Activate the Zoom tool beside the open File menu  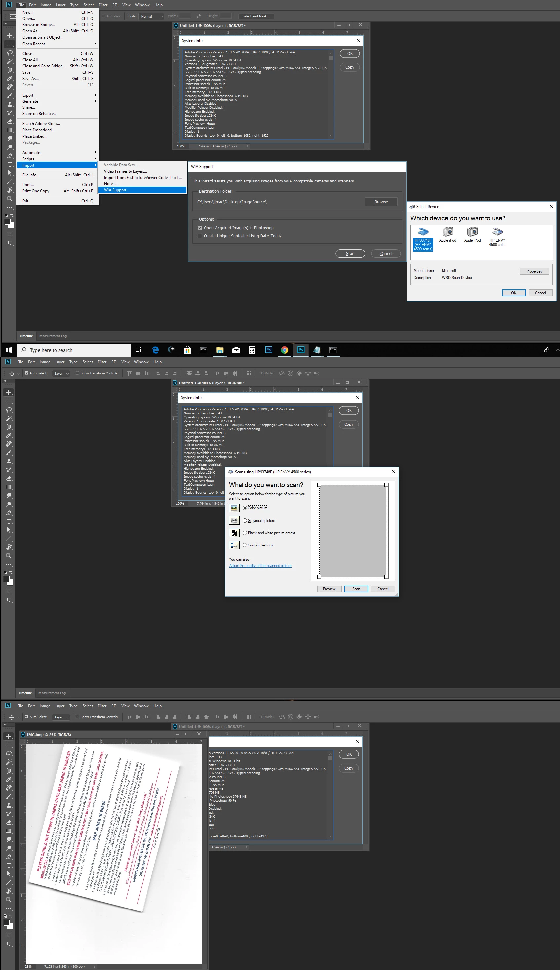click(x=10, y=199)
